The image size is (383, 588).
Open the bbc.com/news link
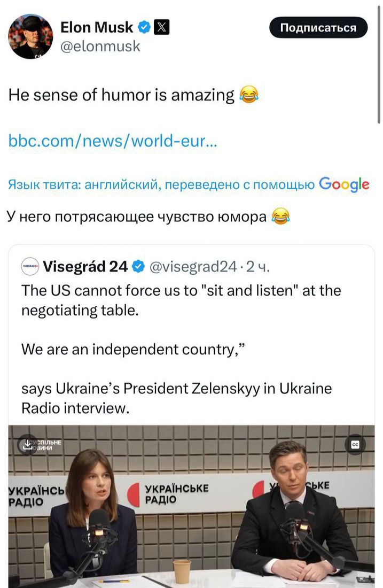tap(113, 142)
